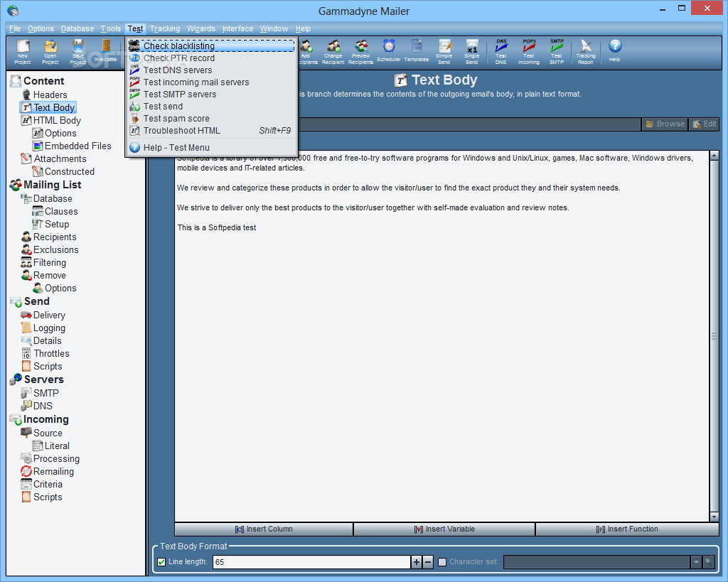Open Help - Test Menu entry

click(x=212, y=148)
